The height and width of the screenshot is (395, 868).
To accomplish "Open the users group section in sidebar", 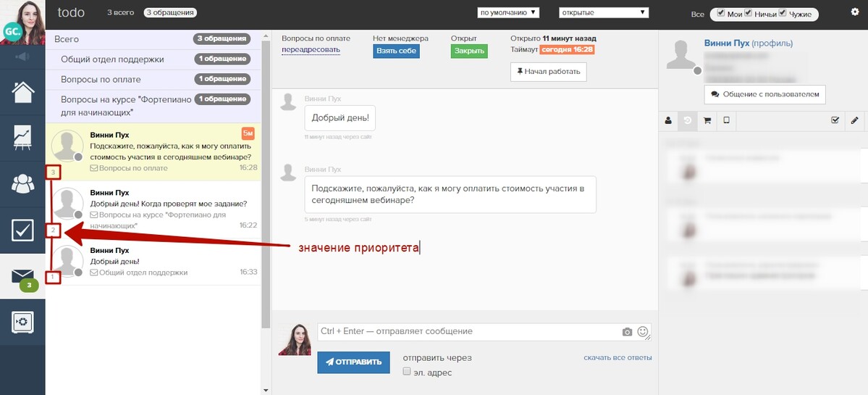I will click(x=22, y=184).
